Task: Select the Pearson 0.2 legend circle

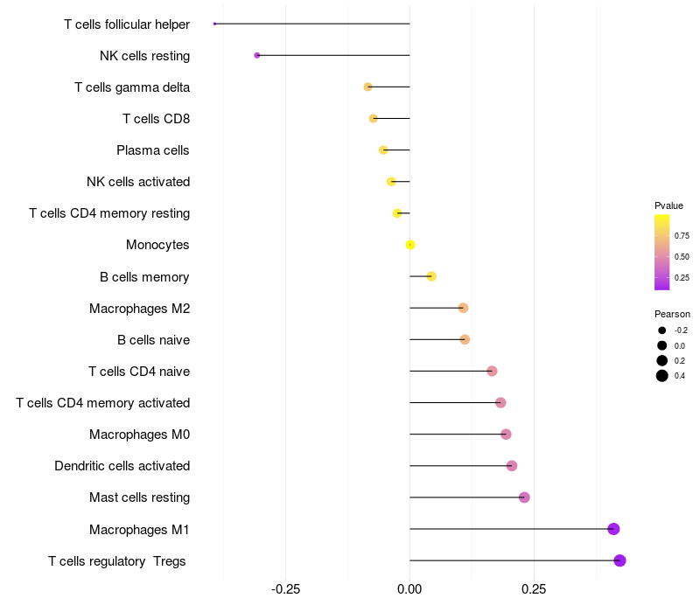Action: [x=662, y=360]
